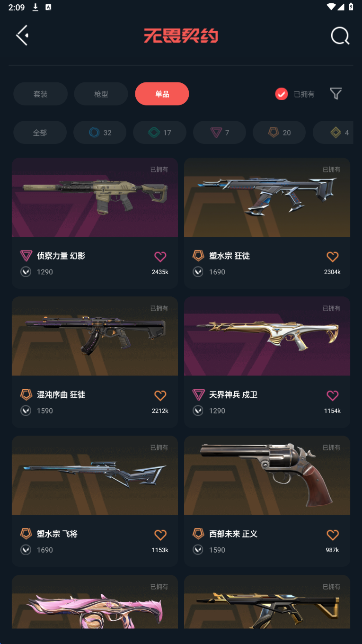Favorite 混沌序曲 狂徒 with heart icon

pyautogui.click(x=160, y=395)
